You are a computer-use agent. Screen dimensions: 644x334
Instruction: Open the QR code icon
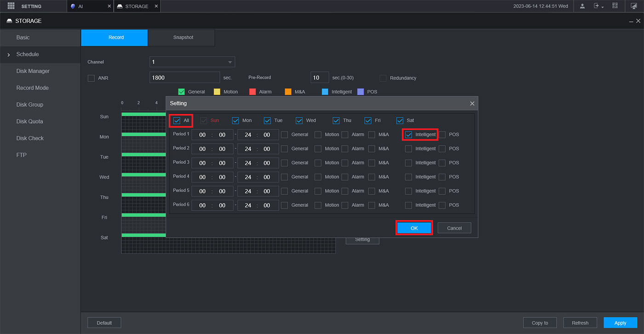click(615, 6)
